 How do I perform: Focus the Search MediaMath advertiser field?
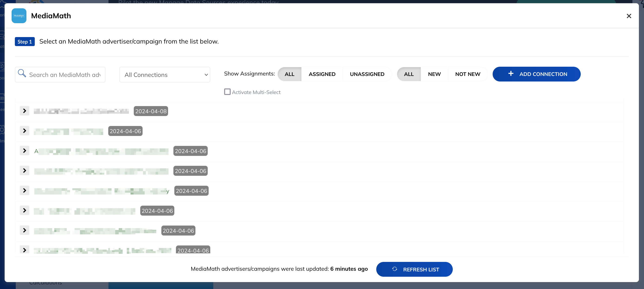pos(60,74)
